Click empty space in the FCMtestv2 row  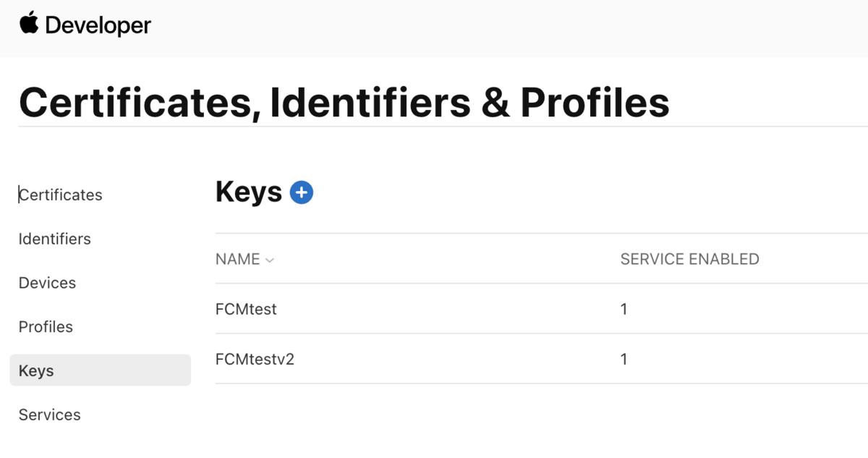pyautogui.click(x=448, y=360)
